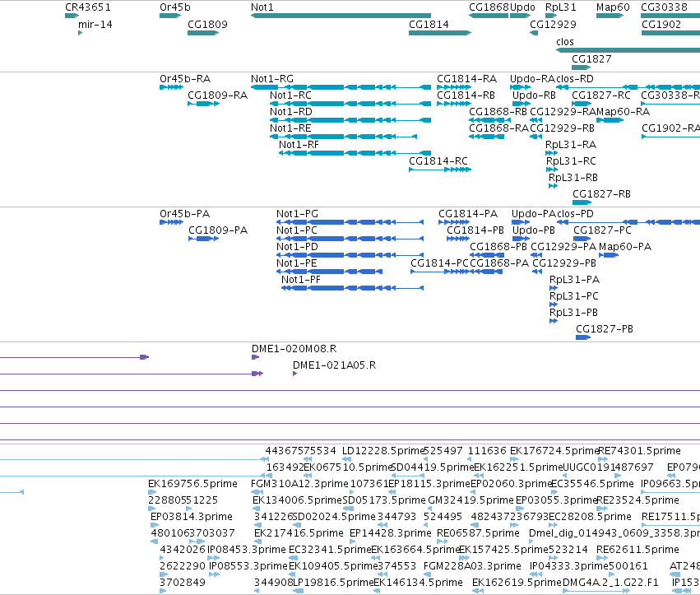
Task: Select transcript Not1-RF
Action: tap(355, 153)
